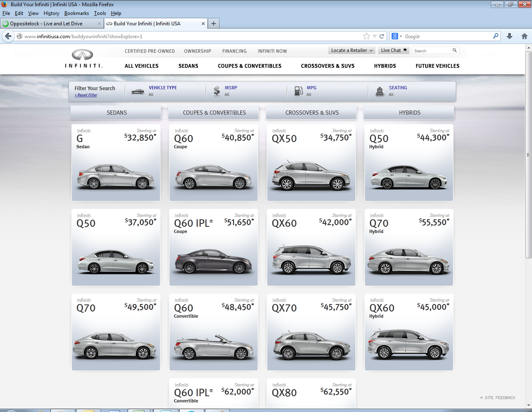
Task: Select the QX50 vehicle card
Action: 311,163
